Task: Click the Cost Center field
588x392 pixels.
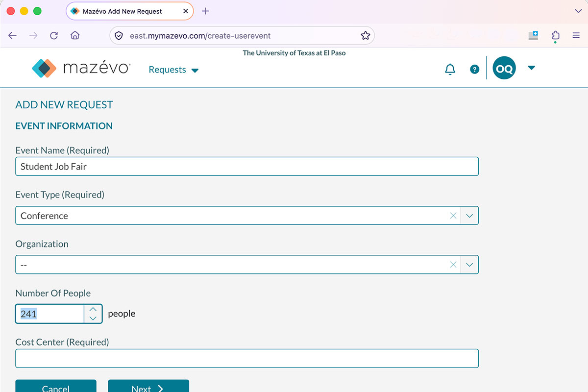Action: (247, 358)
